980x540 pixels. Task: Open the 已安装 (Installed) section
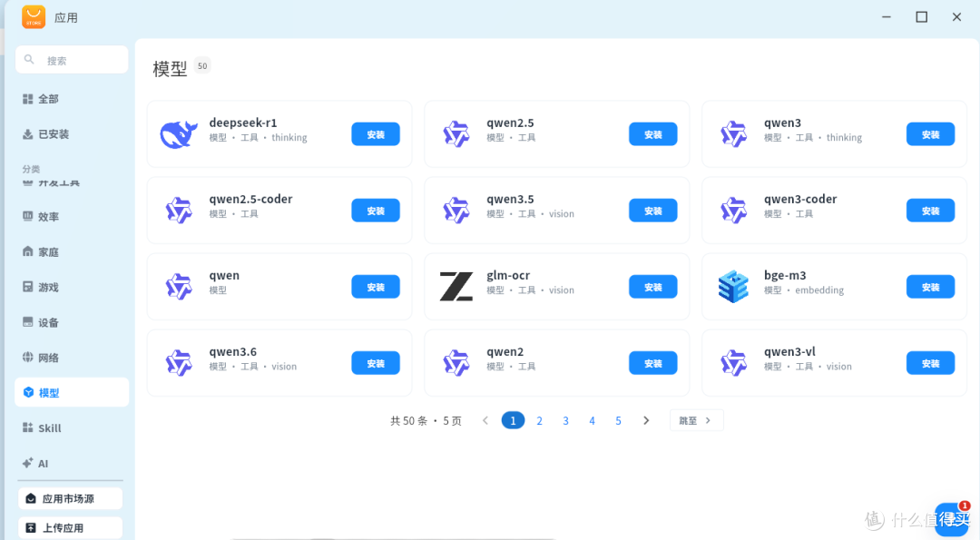coord(72,133)
